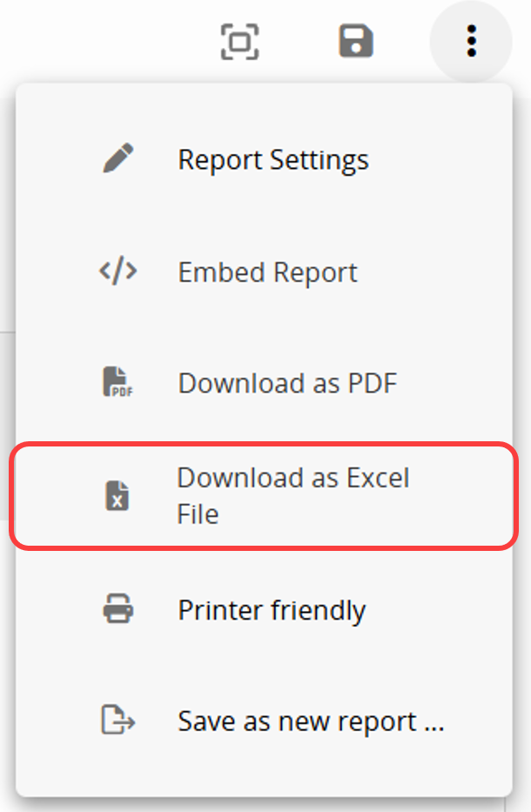The width and height of the screenshot is (531, 812).
Task: Click the printer icon
Action: 118,608
